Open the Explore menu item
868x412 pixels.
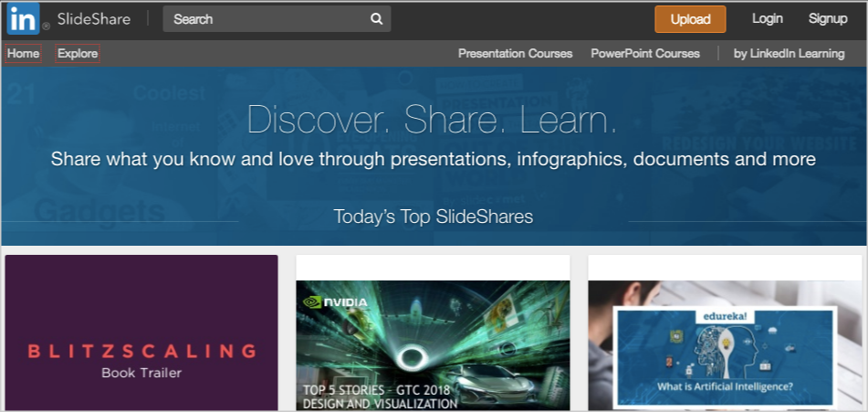tap(78, 54)
